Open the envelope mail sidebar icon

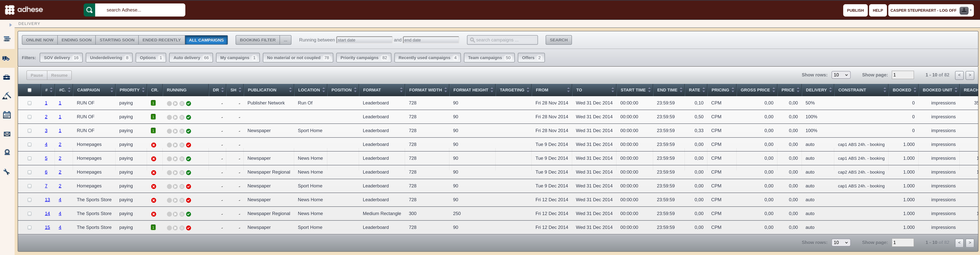click(7, 134)
